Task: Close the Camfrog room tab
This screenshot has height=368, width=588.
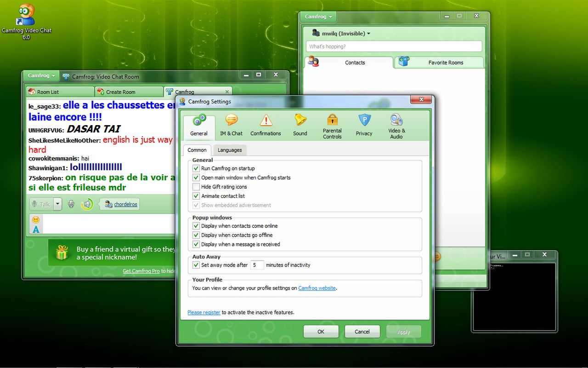Action: pos(227,92)
